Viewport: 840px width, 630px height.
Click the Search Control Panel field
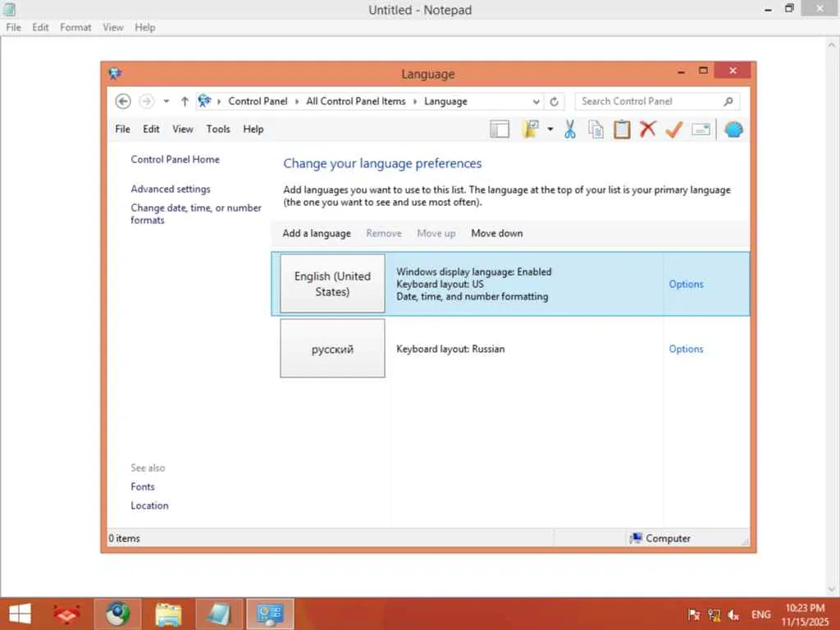point(657,101)
